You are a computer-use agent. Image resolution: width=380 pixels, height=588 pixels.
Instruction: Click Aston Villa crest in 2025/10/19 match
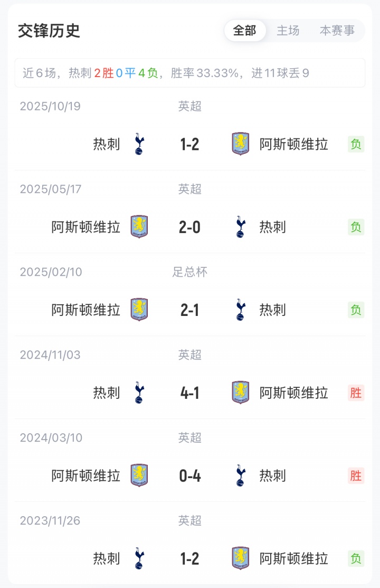pos(241,144)
